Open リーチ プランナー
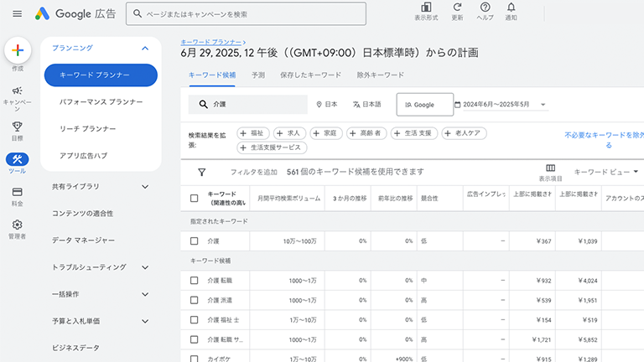Screen dimensions: 644x362 [87, 129]
